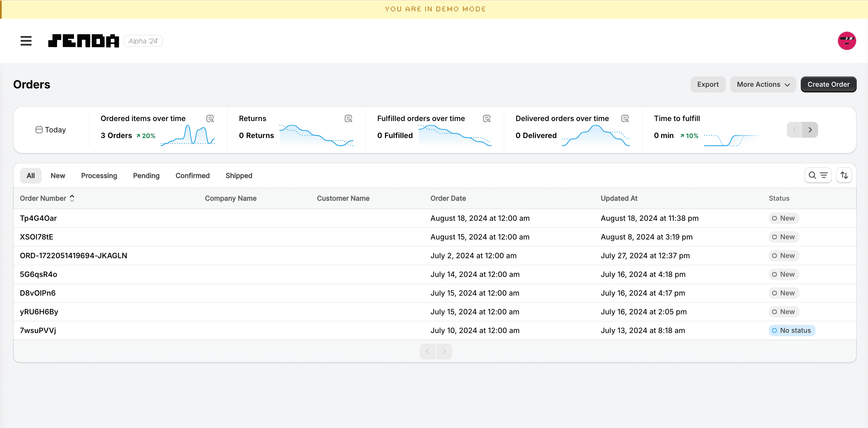Click New status badge for XSOI78tE row

pyautogui.click(x=784, y=237)
